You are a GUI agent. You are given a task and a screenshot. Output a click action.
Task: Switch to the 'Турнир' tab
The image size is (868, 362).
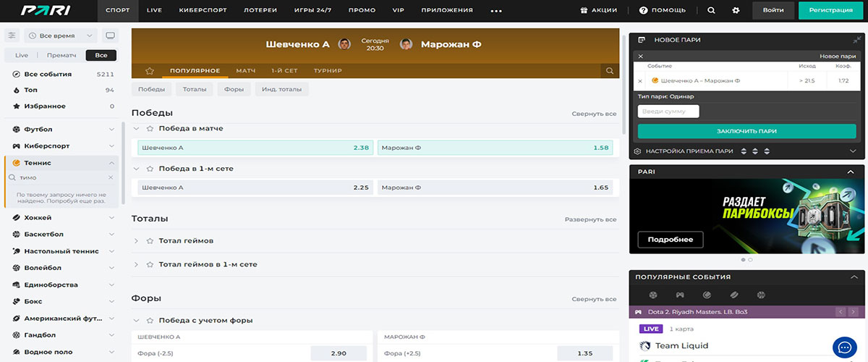328,71
